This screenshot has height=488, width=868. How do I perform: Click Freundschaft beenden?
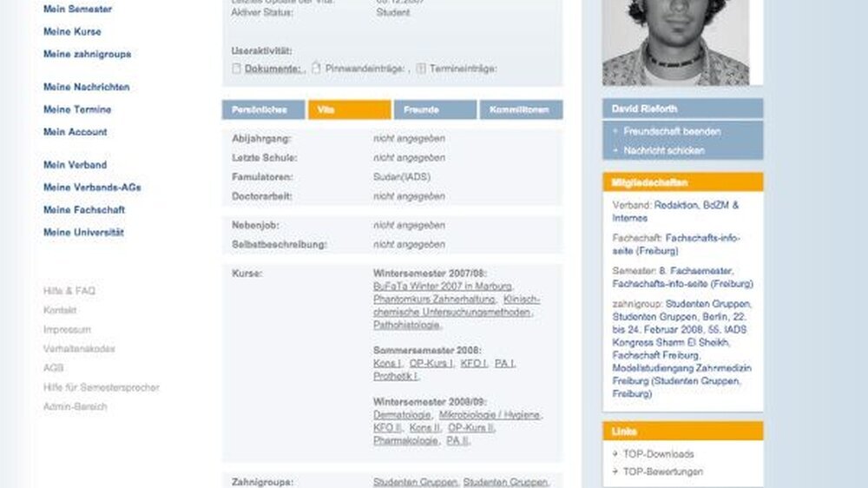click(x=672, y=131)
